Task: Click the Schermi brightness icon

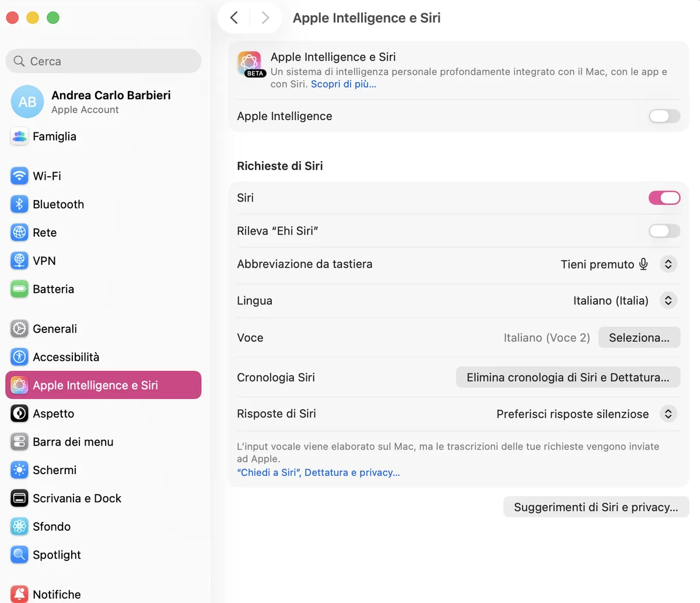Action: click(19, 470)
